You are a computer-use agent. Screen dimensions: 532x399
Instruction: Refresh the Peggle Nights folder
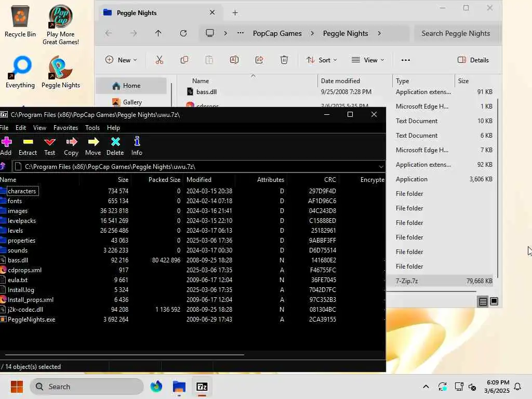[x=183, y=33]
